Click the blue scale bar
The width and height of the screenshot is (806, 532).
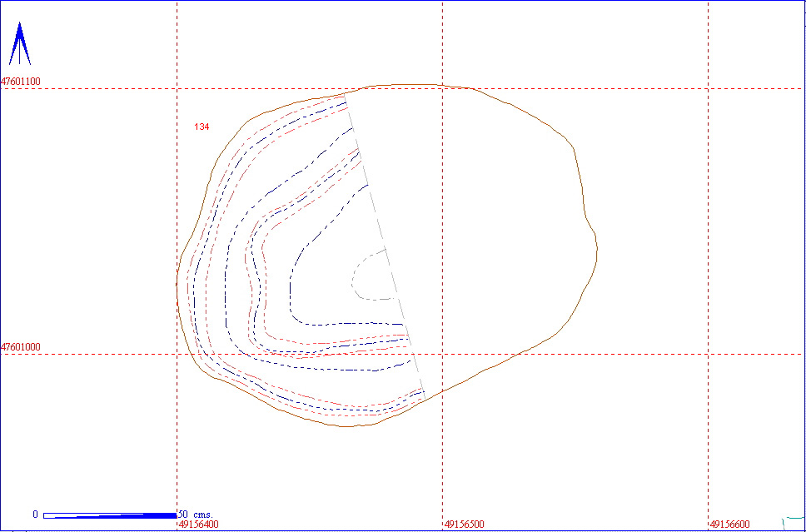110,515
